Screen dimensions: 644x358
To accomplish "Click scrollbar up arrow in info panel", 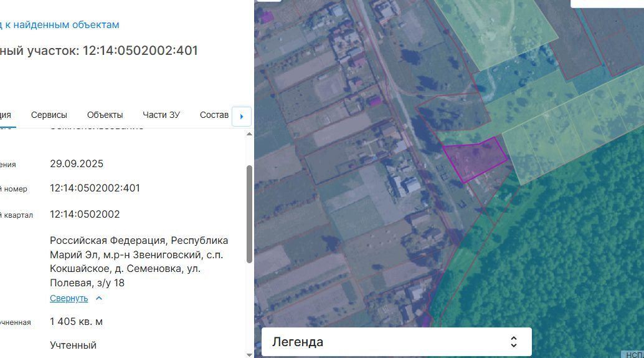I will [x=249, y=134].
